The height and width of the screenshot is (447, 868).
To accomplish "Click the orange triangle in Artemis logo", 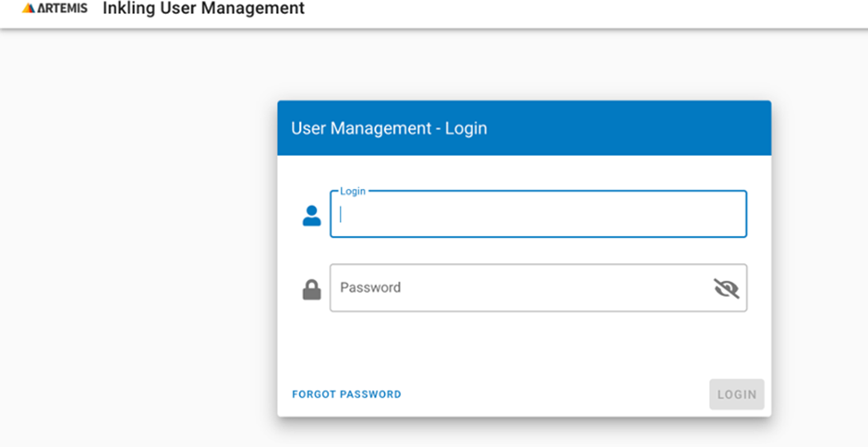I will (29, 9).
